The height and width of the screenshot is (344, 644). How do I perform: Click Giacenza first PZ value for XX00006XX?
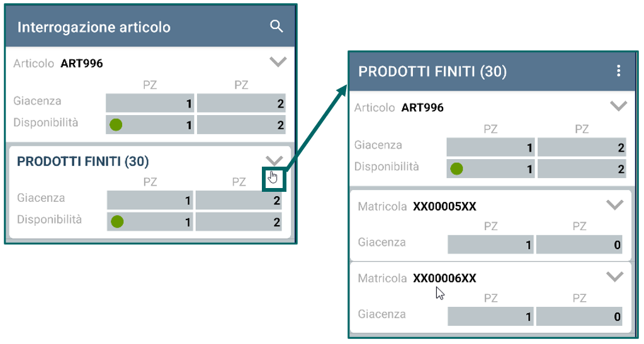click(x=490, y=316)
